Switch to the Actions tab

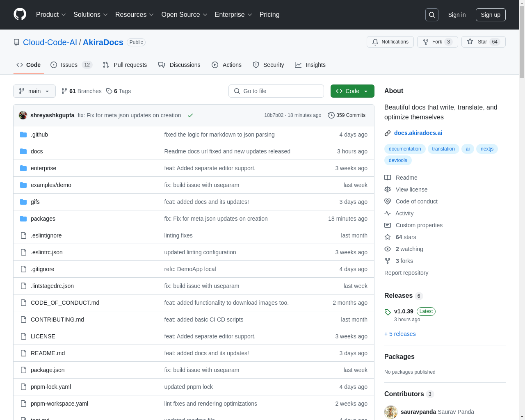click(x=226, y=65)
